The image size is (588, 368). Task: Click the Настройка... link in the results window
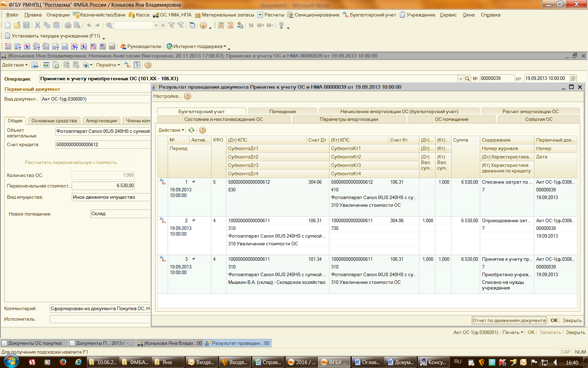point(167,96)
